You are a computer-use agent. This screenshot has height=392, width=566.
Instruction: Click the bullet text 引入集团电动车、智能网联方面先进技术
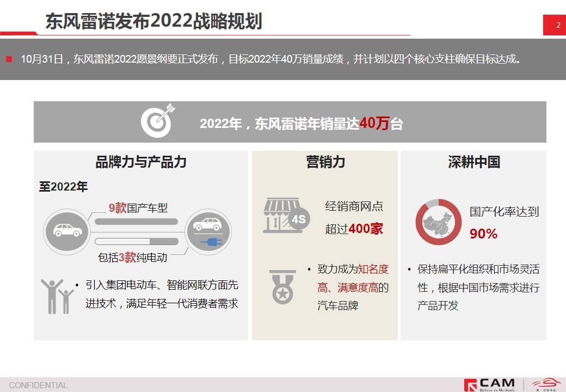click(162, 294)
